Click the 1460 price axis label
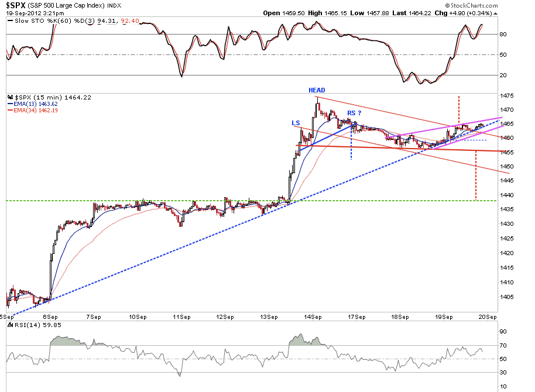This screenshot has width=535, height=392. pyautogui.click(x=507, y=138)
